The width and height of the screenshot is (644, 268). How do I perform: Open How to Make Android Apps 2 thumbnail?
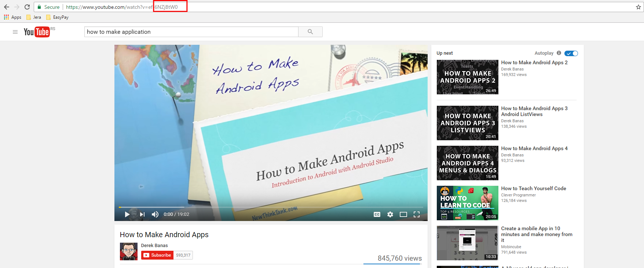[468, 77]
